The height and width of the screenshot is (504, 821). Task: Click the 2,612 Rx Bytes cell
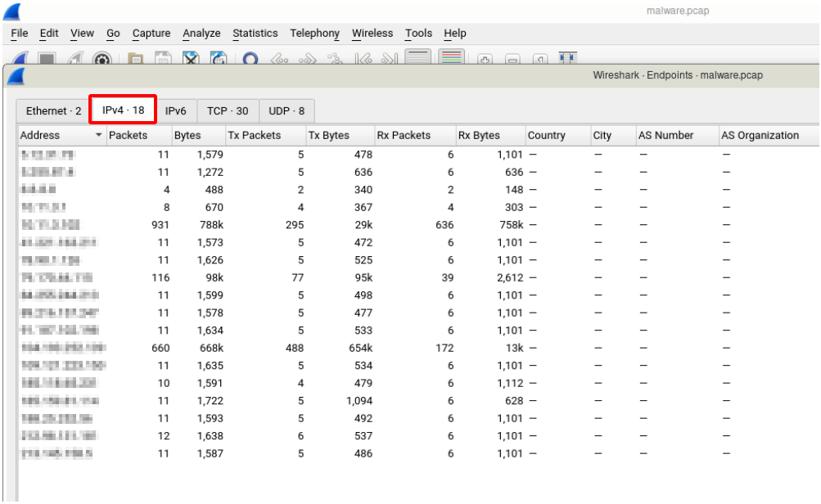511,277
